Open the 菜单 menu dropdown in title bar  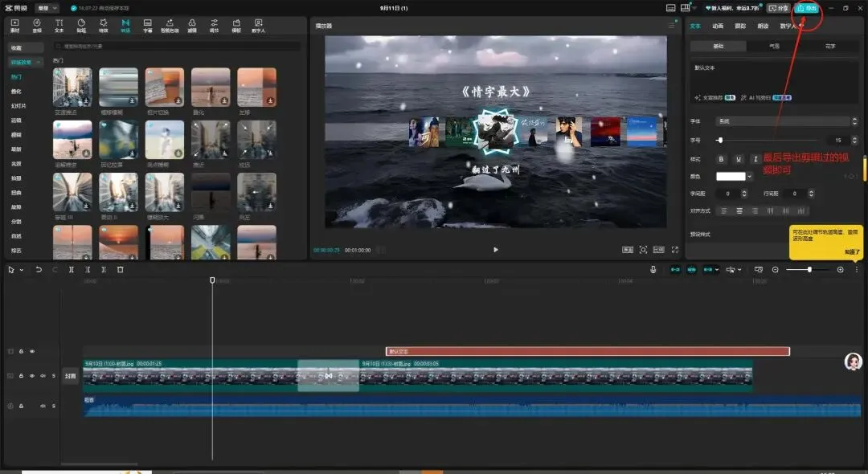click(47, 8)
